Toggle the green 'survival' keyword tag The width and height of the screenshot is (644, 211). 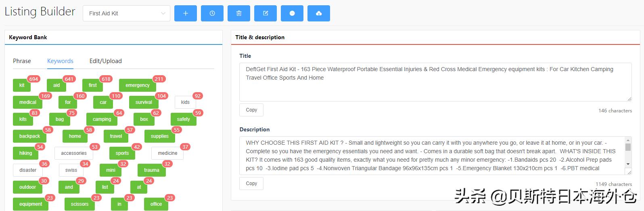[144, 102]
